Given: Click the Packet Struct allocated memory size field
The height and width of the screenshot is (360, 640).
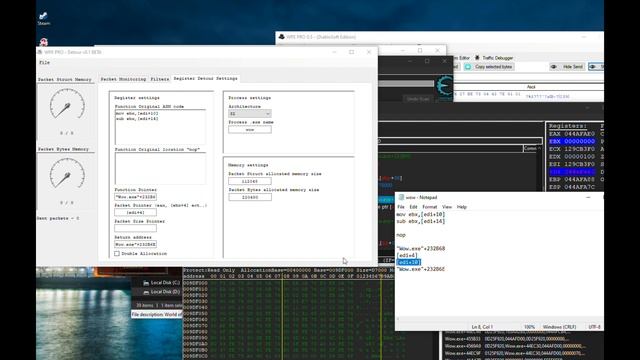Looking at the screenshot, I should tap(249, 181).
